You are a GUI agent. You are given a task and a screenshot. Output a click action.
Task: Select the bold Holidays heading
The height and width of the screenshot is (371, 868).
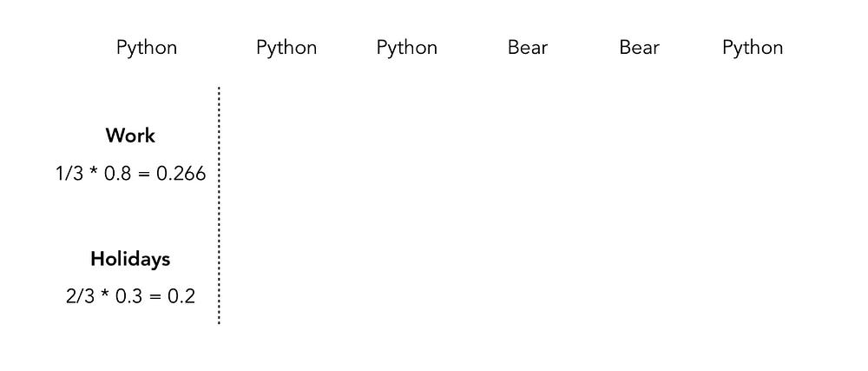[131, 259]
